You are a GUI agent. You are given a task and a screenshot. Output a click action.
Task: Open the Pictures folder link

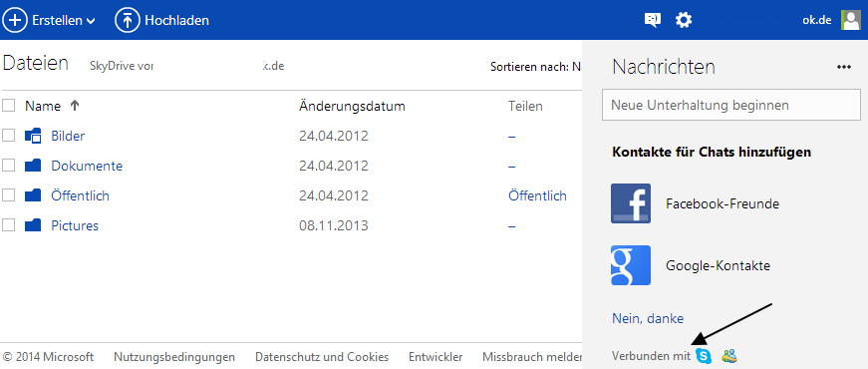pyautogui.click(x=75, y=225)
